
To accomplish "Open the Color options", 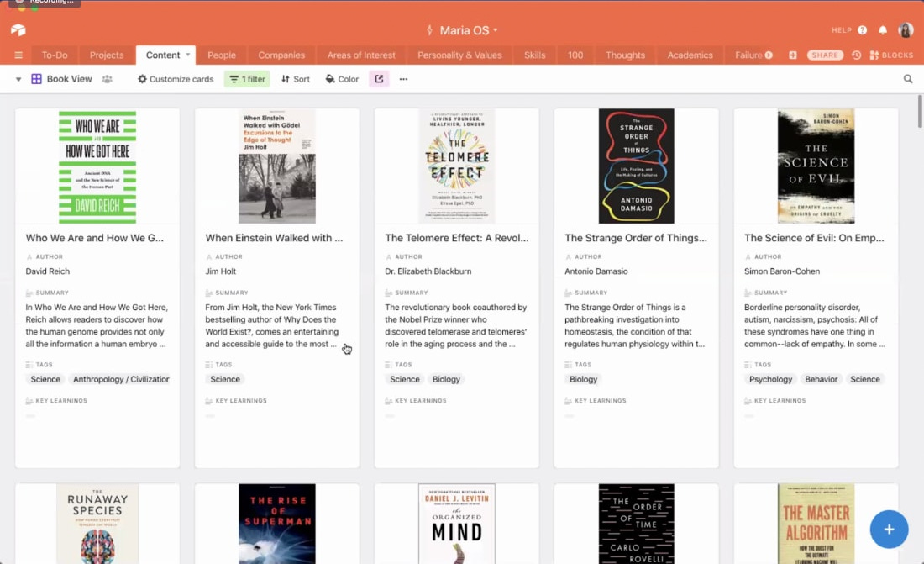I will (342, 79).
